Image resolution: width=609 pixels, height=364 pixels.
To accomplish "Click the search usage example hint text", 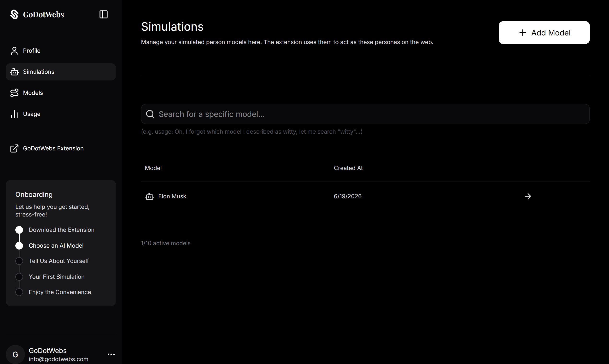I will coord(252,132).
